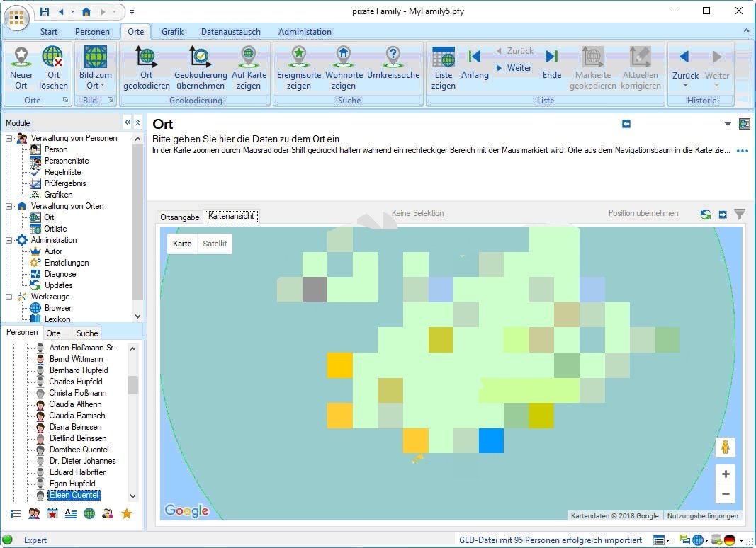Collapse the ribbon with the chevron
This screenshot has width=756, height=548.
click(746, 30)
